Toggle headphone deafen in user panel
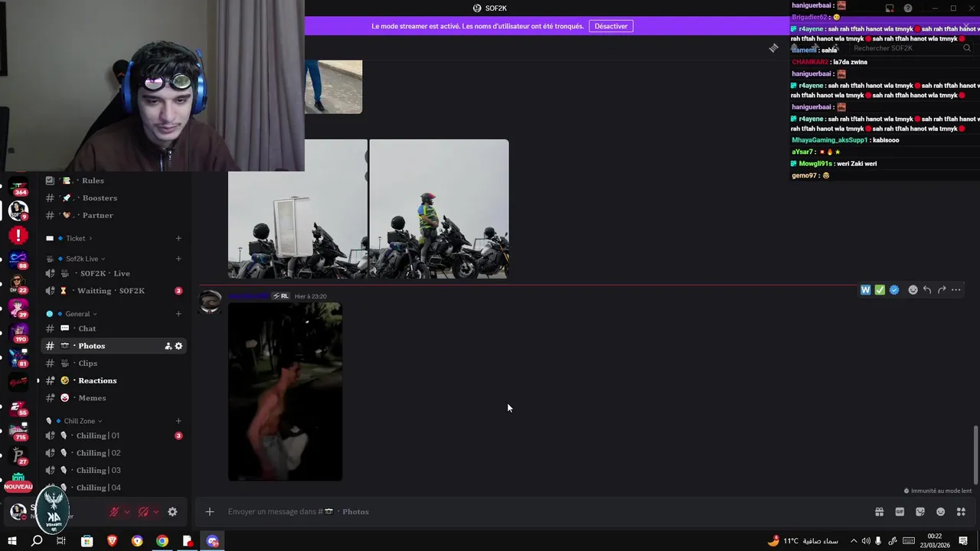The image size is (980, 551). point(143,512)
